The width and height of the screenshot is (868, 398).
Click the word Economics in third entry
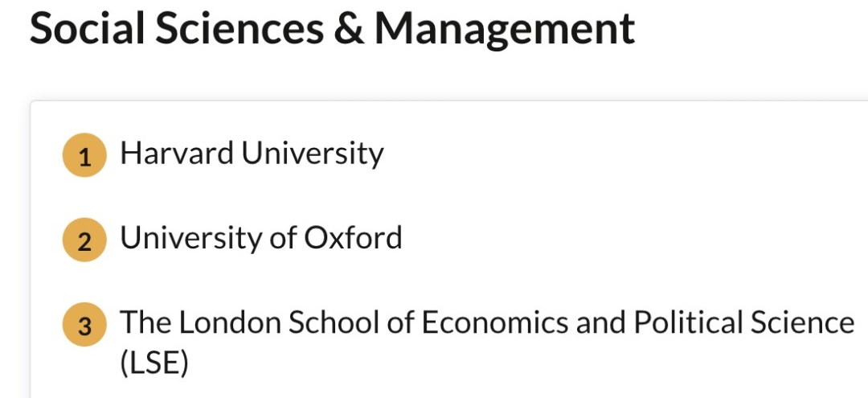point(495,322)
